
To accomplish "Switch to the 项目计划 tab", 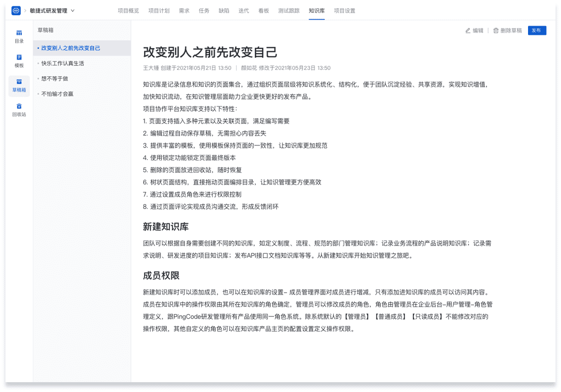I will point(159,11).
